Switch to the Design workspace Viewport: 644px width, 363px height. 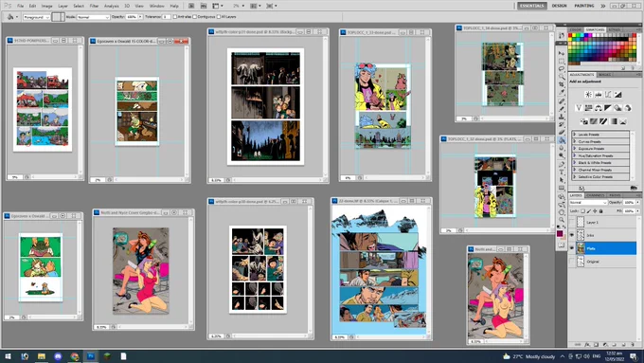559,6
